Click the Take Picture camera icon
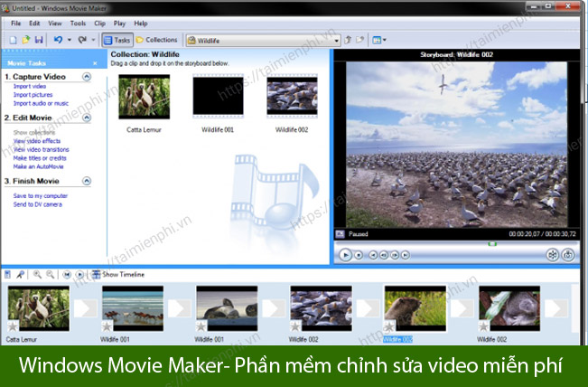Viewport: 588px width, 387px height. pos(568,255)
